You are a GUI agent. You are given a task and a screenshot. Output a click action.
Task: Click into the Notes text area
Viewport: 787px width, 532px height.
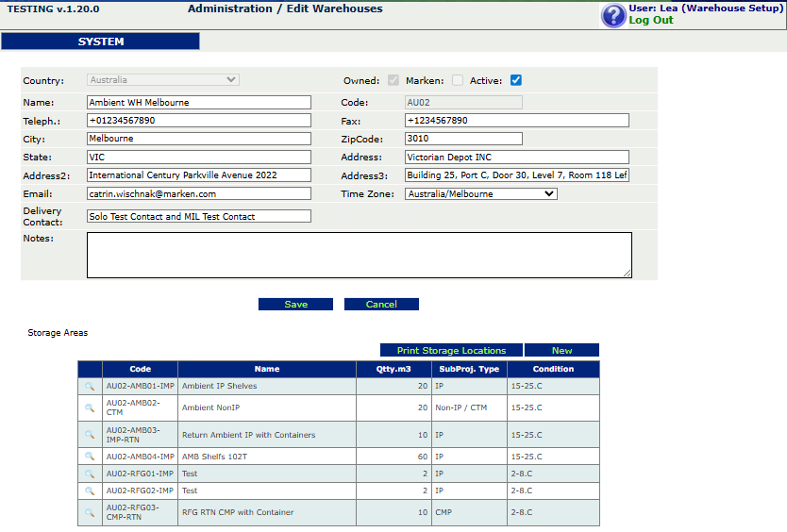point(359,255)
